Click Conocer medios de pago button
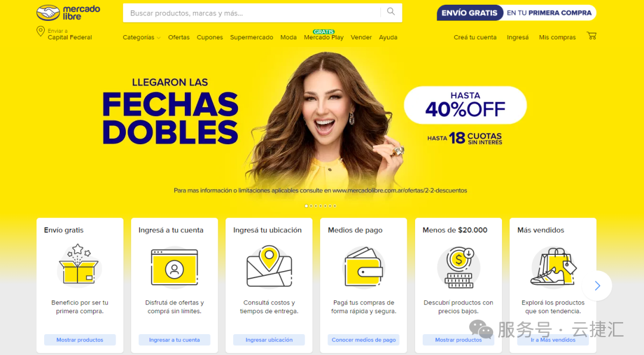This screenshot has height=355, width=644. [x=364, y=340]
